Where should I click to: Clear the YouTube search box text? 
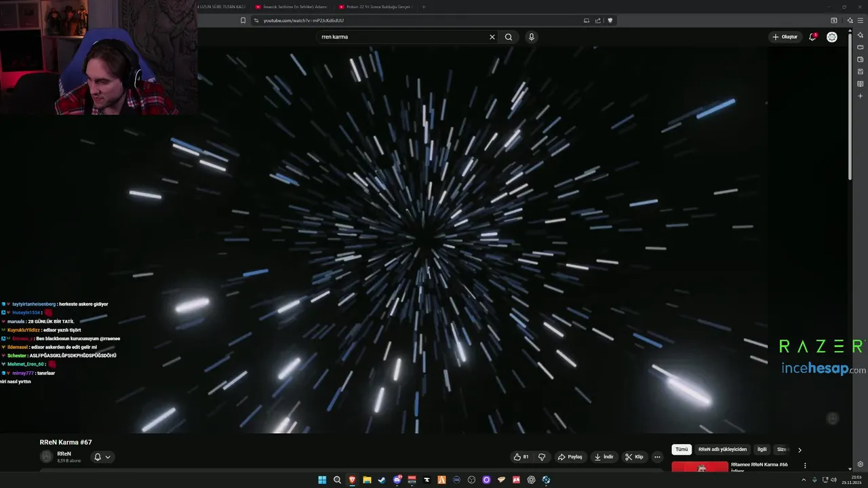pos(492,37)
